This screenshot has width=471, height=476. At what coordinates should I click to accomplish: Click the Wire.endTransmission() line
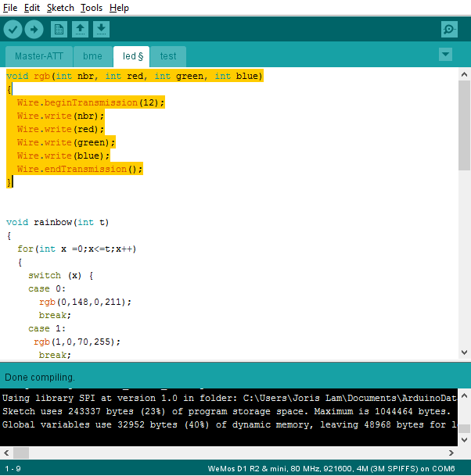tap(80, 169)
